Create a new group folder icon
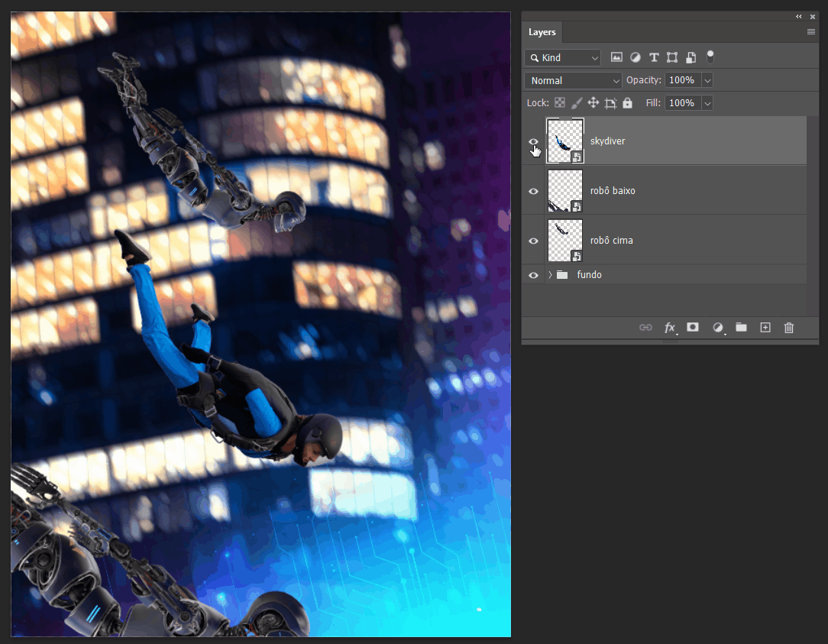Screen dimensions: 828x644 pyautogui.click(x=742, y=327)
